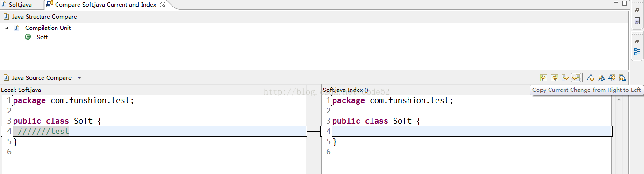Click the Java Structure Compare pane title

click(x=44, y=17)
